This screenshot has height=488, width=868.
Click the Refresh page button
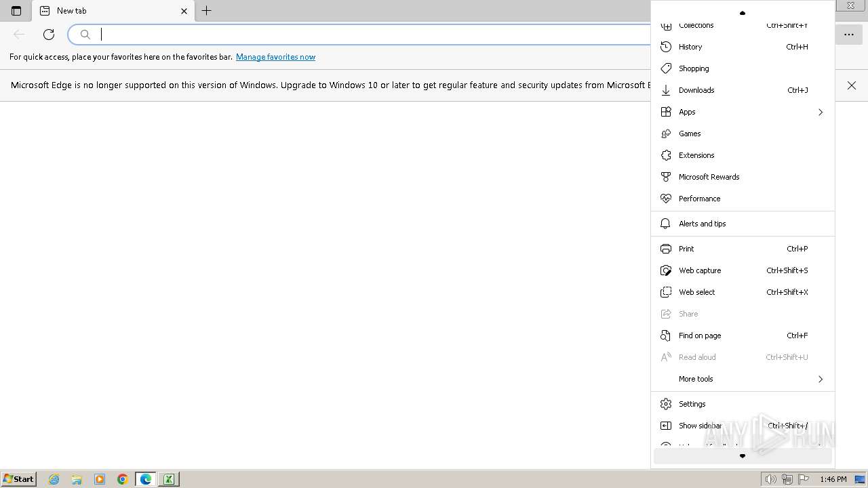coord(49,35)
